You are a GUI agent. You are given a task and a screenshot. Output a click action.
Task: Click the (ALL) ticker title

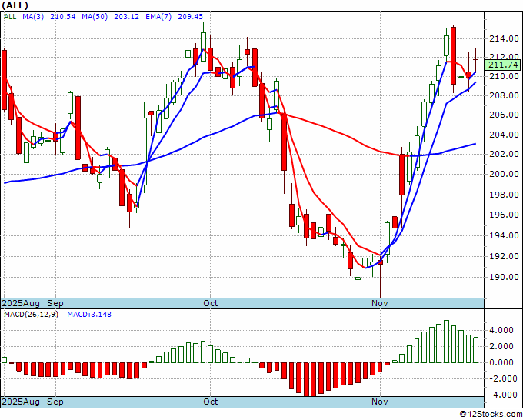pyautogui.click(x=15, y=5)
